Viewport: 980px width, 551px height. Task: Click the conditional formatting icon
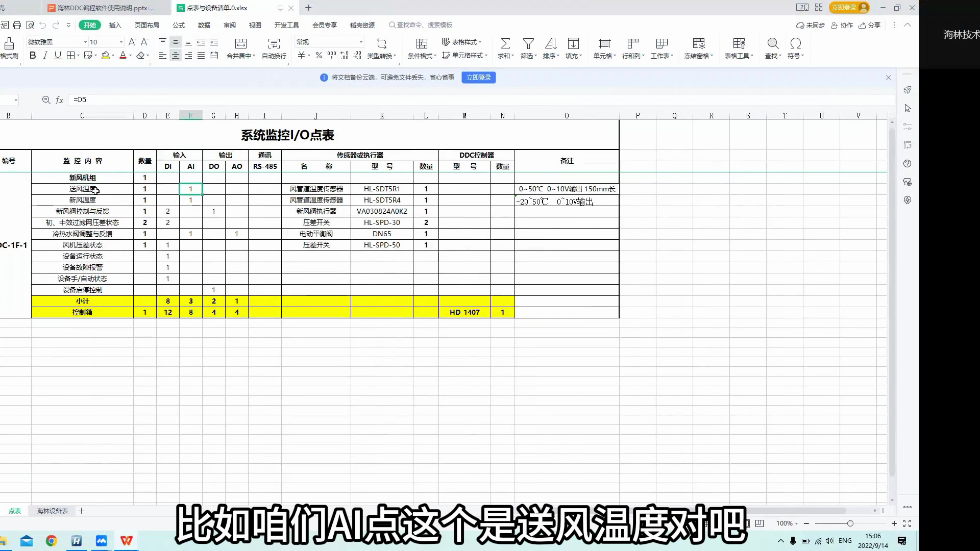pyautogui.click(x=422, y=44)
